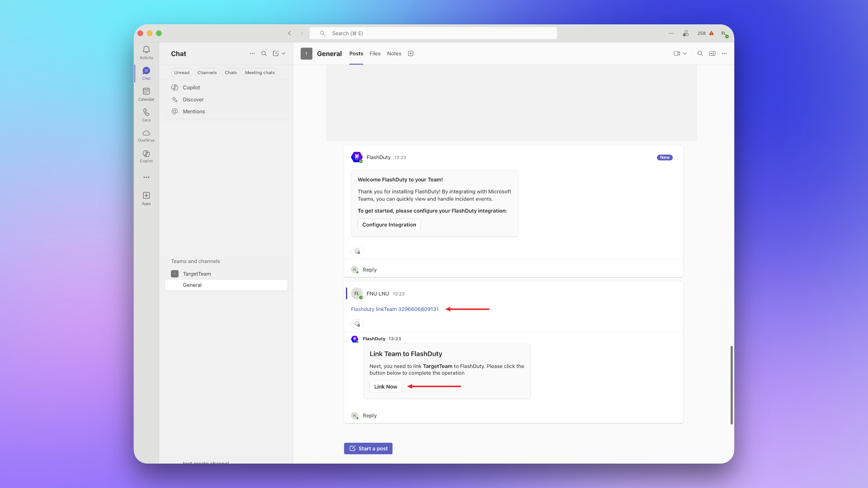
Task: Open the Calls phone icon
Action: click(x=146, y=113)
